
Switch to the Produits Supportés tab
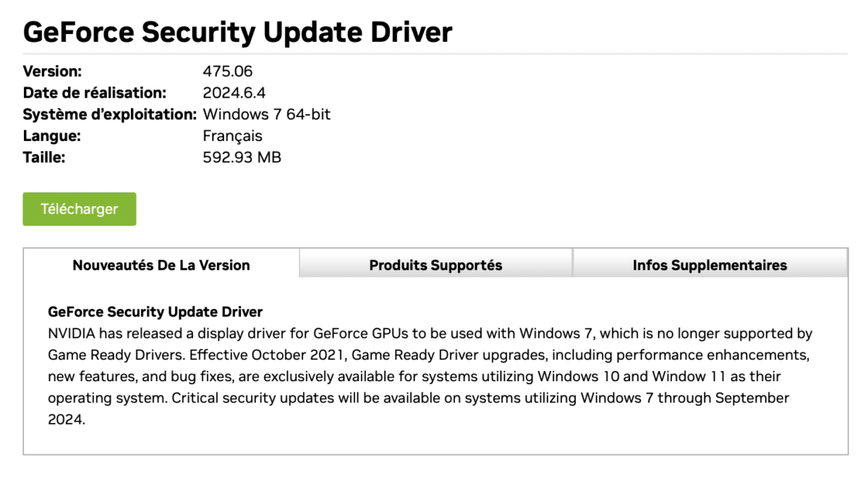coord(435,265)
